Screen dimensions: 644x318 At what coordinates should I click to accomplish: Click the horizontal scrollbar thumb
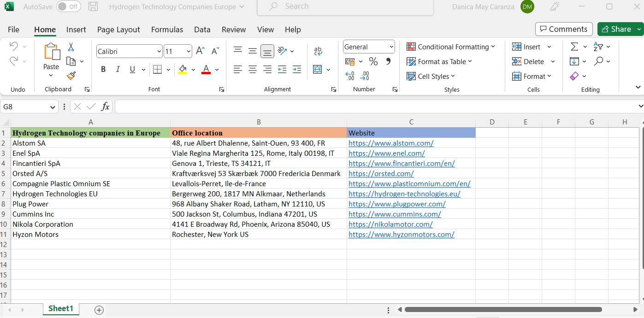(x=503, y=310)
